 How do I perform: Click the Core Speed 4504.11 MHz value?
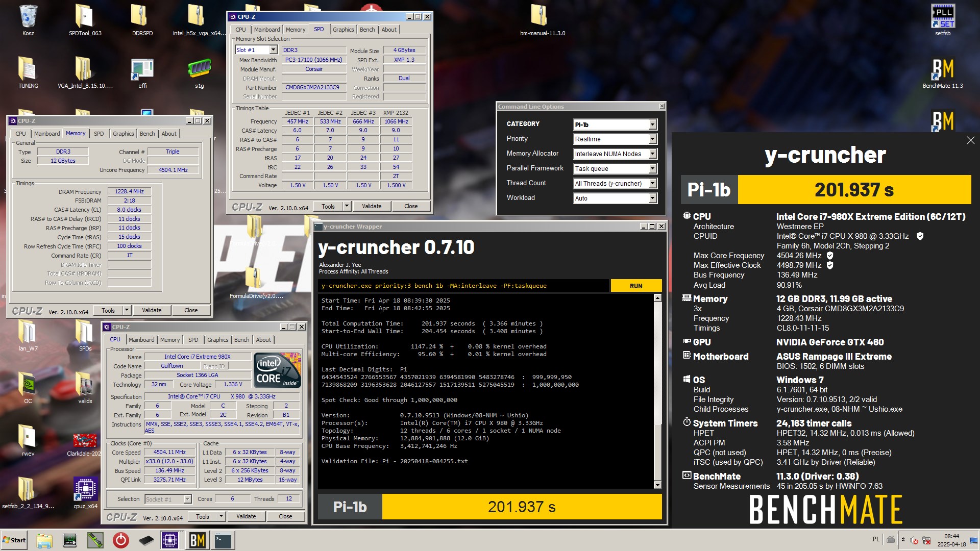coord(169,452)
